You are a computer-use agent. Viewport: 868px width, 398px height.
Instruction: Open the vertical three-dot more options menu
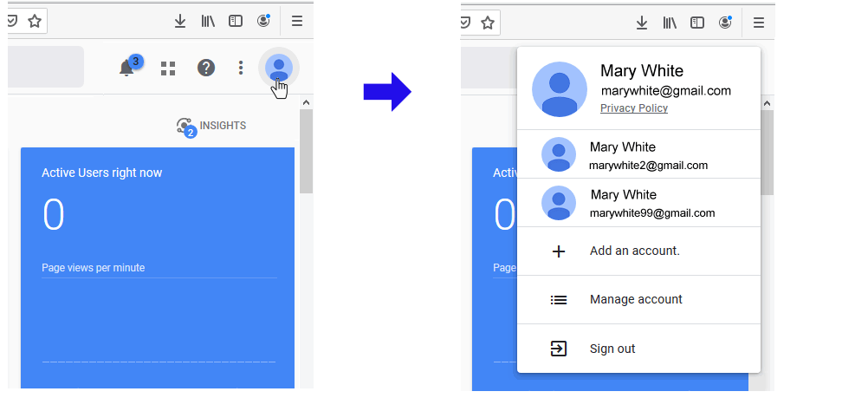coord(241,68)
